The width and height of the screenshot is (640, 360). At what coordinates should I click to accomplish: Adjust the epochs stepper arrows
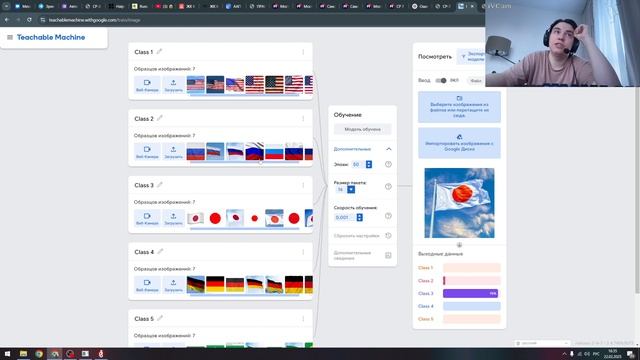(x=369, y=164)
